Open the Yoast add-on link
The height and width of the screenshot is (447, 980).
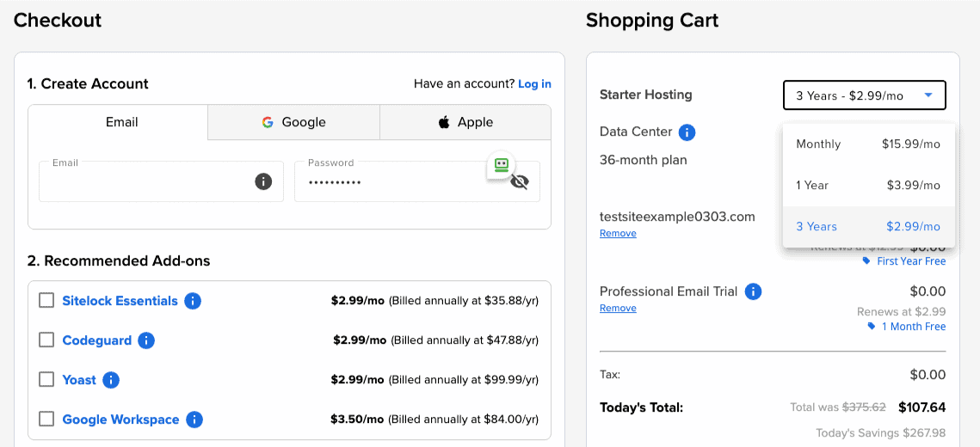tap(79, 380)
